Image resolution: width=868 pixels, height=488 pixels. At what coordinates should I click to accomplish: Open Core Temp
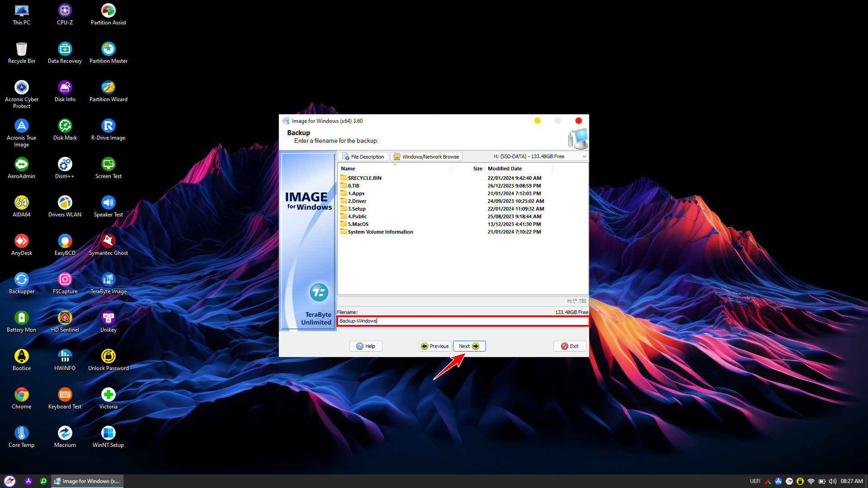(x=21, y=433)
